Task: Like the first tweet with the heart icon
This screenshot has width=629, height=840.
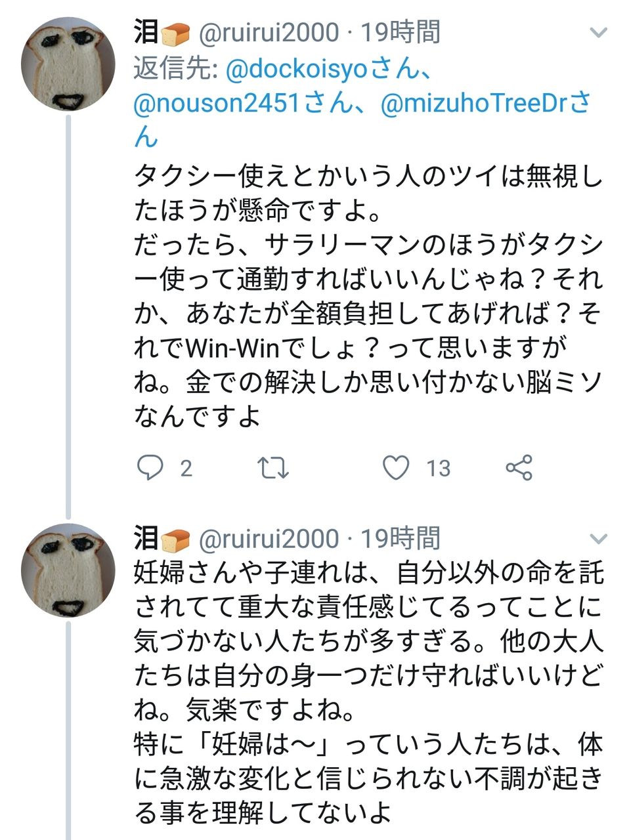Action: coord(396,468)
